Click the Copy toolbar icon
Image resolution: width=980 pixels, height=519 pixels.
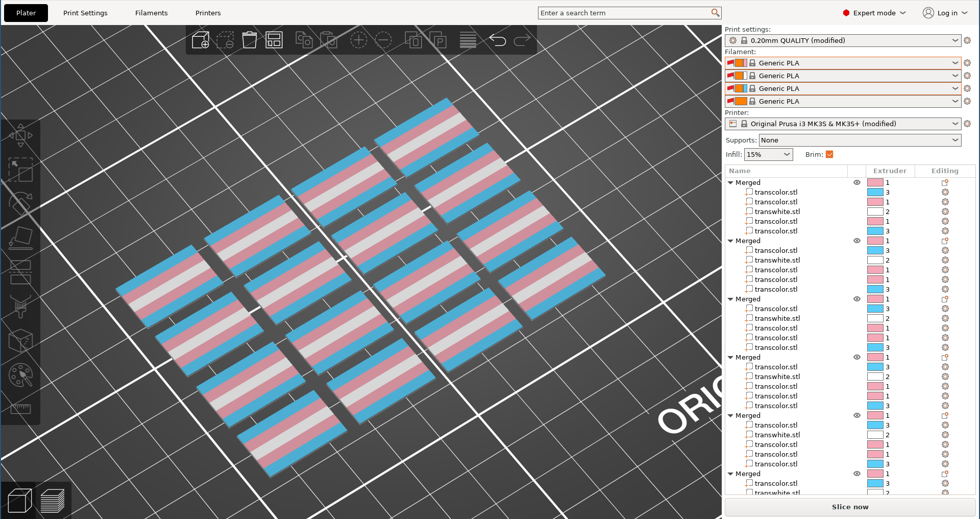point(304,40)
